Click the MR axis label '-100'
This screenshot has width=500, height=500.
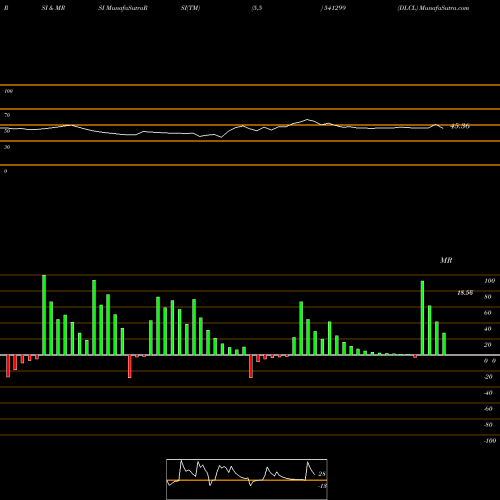[489, 441]
